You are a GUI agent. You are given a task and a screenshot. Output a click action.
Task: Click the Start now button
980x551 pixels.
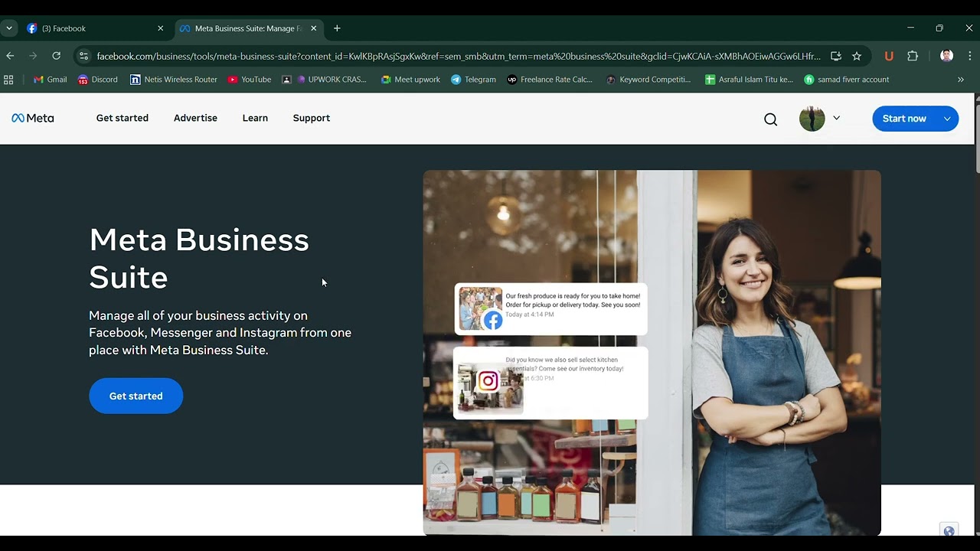point(904,119)
